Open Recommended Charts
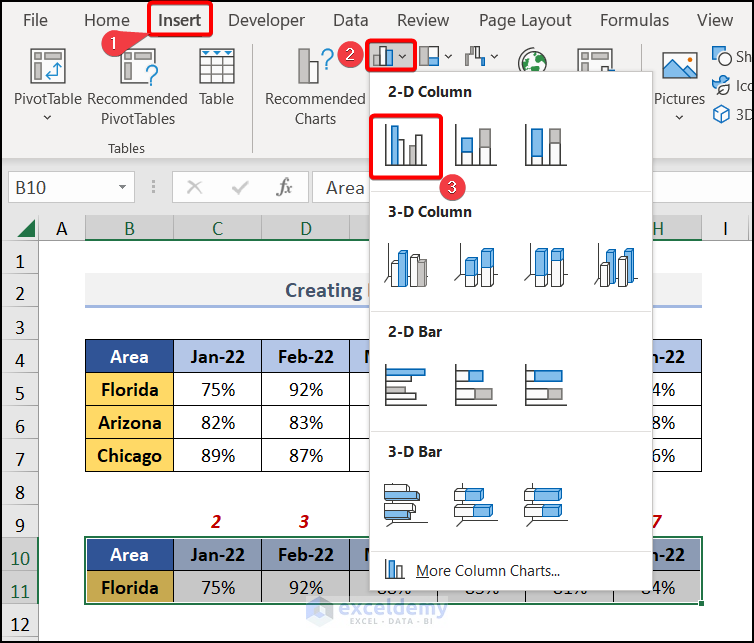This screenshot has height=643, width=754. (315, 87)
